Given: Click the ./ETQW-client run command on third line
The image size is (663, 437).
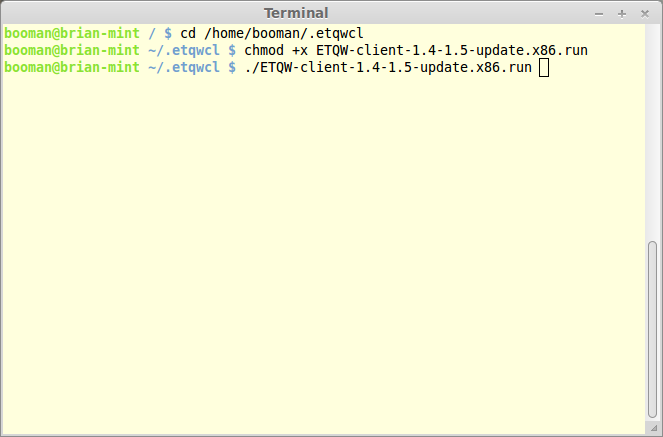Looking at the screenshot, I should click(x=388, y=68).
